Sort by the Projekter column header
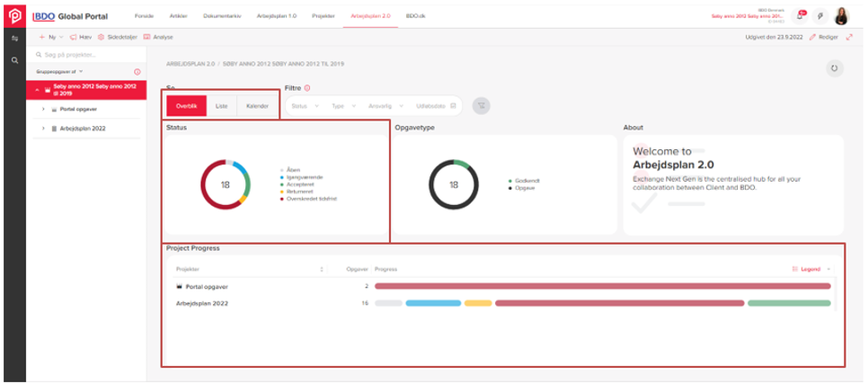 (x=250, y=269)
